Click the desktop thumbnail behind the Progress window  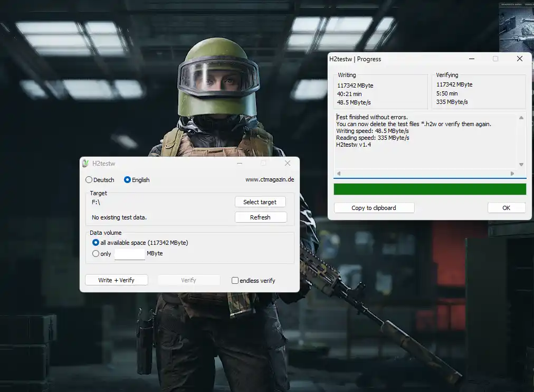pyautogui.click(x=516, y=27)
